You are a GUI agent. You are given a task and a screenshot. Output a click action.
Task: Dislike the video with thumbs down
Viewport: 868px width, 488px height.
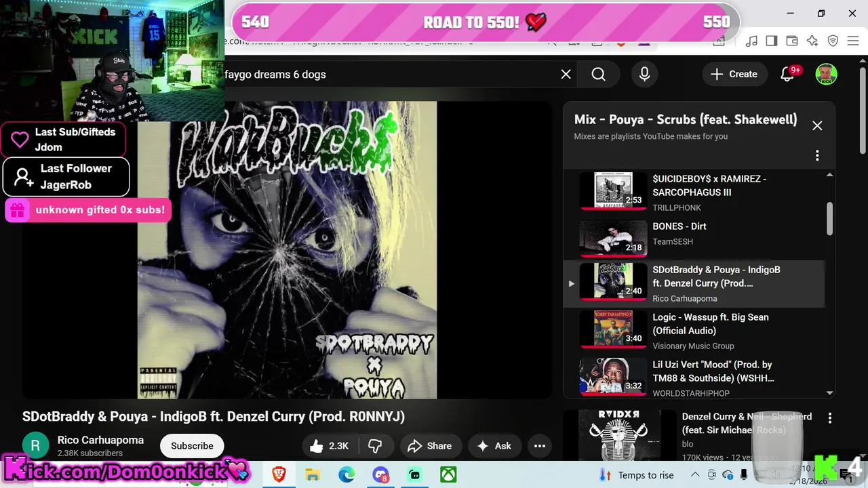click(x=375, y=446)
